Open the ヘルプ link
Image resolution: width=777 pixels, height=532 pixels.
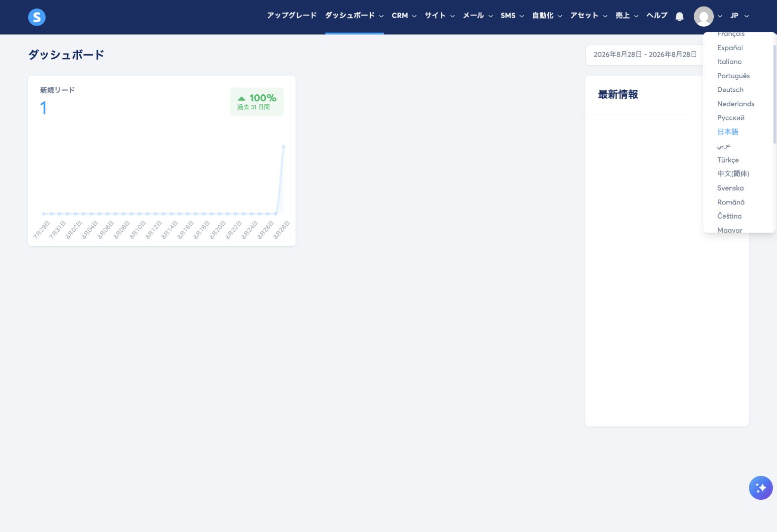657,16
